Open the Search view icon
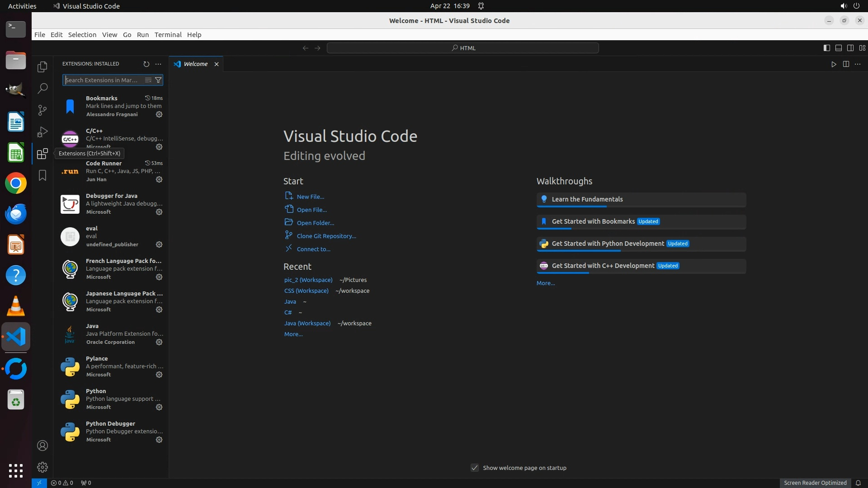The height and width of the screenshot is (488, 868). point(42,88)
